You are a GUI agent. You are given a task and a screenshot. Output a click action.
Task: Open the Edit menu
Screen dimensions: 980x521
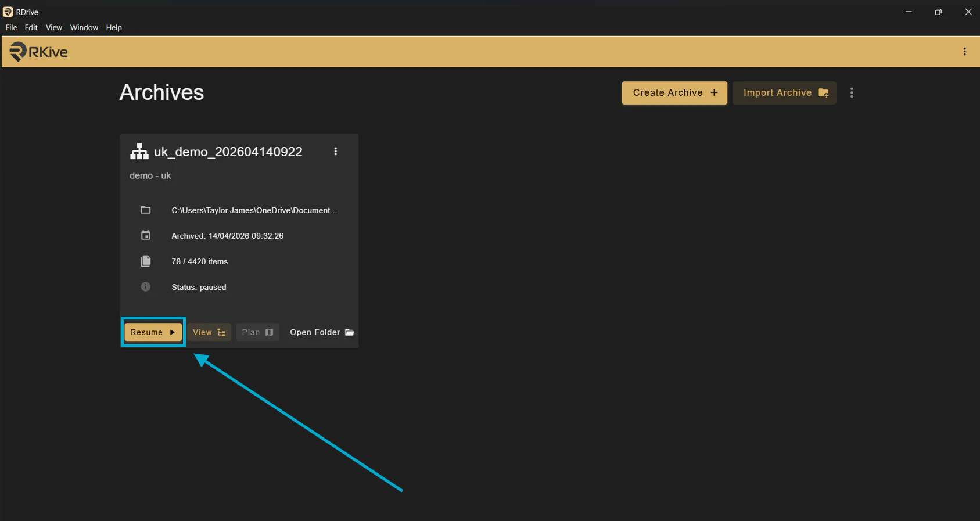pyautogui.click(x=31, y=27)
